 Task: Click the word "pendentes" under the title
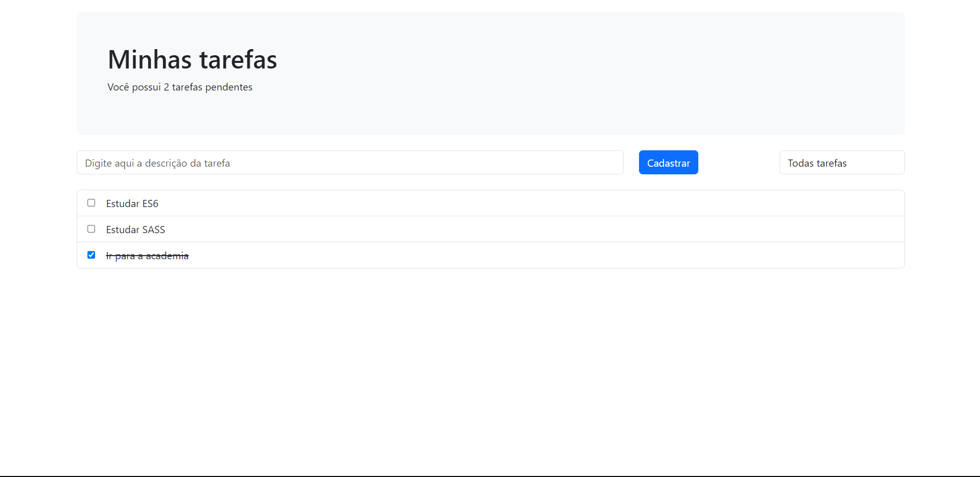coord(229,87)
